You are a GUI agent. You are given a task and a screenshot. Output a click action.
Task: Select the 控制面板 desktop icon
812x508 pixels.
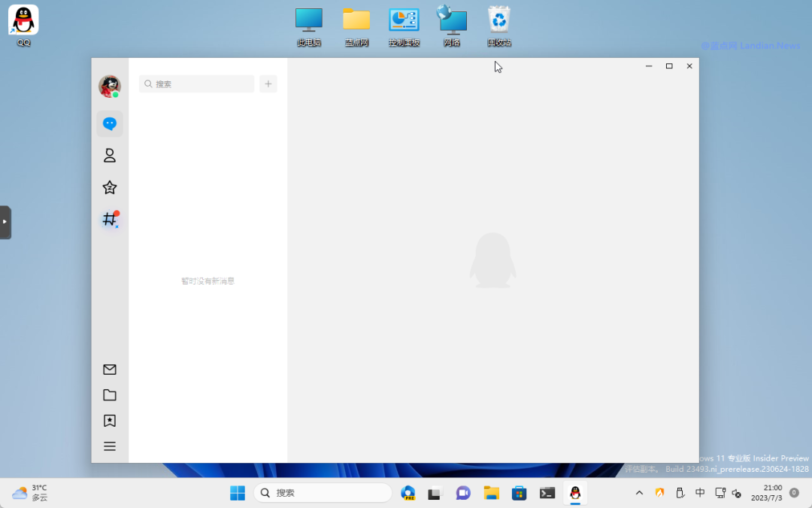pos(404,27)
